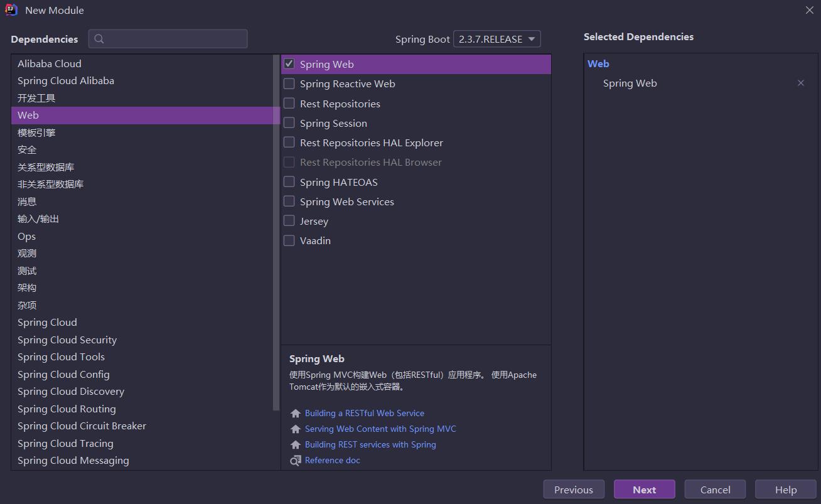Viewport: 821px width, 504px height.
Task: Select Spring Cloud Circuit Breaker category
Action: 142,426
